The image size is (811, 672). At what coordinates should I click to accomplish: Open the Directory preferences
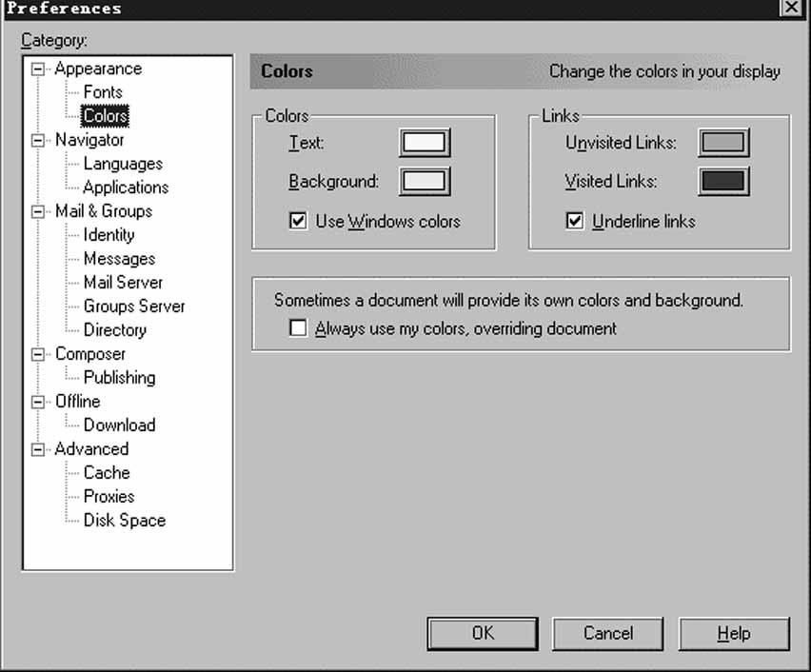(x=115, y=330)
